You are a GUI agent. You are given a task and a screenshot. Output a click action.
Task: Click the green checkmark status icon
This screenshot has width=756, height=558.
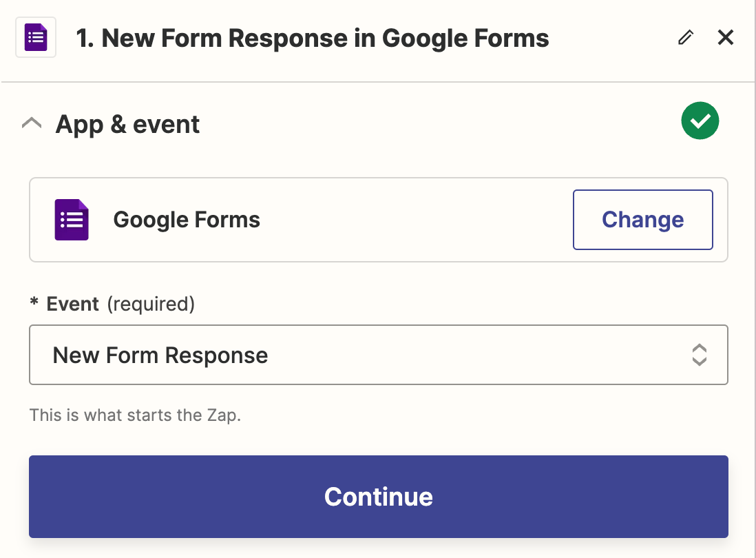(700, 121)
